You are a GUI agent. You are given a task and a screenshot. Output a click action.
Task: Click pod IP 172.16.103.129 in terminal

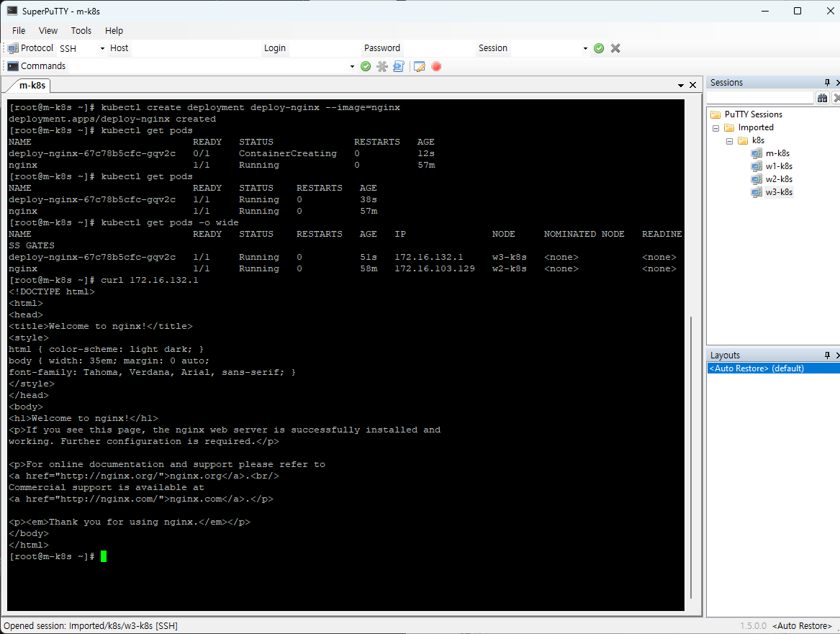point(435,269)
